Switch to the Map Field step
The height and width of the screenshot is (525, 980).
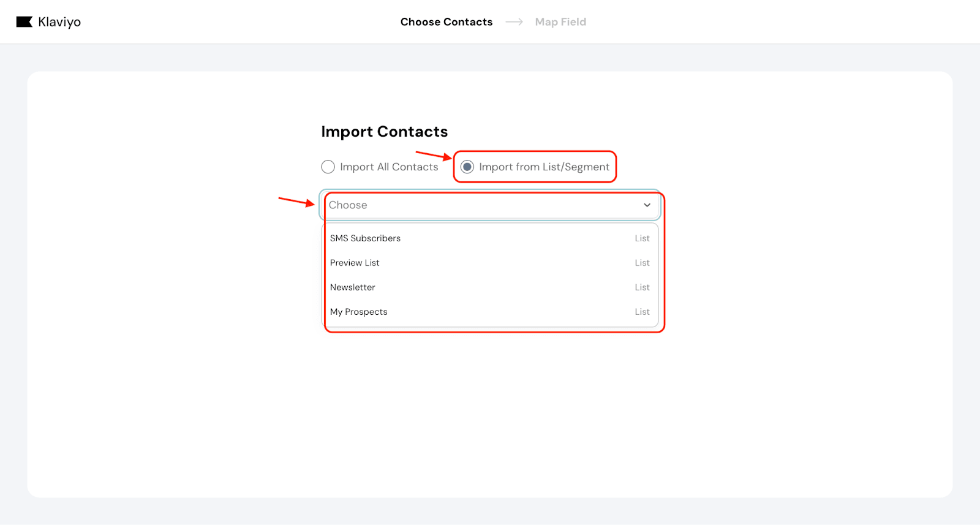[x=560, y=22]
